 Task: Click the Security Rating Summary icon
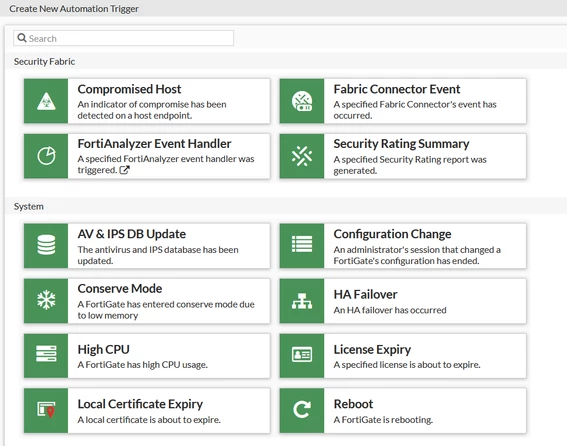click(302, 156)
